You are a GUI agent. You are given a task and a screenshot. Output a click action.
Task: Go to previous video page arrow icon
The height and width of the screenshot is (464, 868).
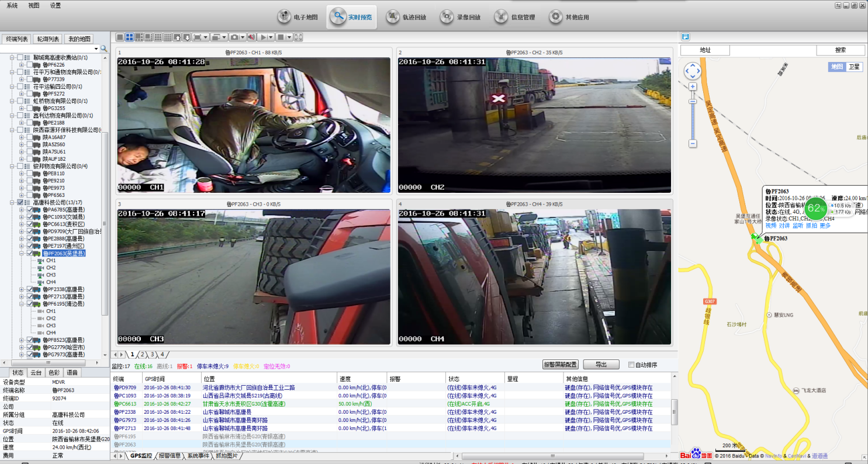click(x=177, y=37)
